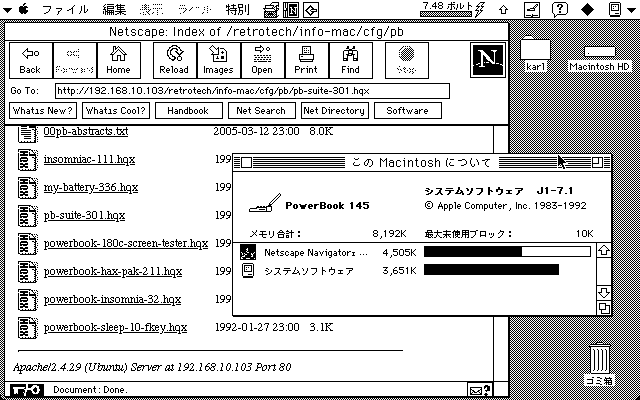Click the mail envelope icon in status bar
Image resolution: width=640 pixels, height=400 pixels.
[x=480, y=390]
